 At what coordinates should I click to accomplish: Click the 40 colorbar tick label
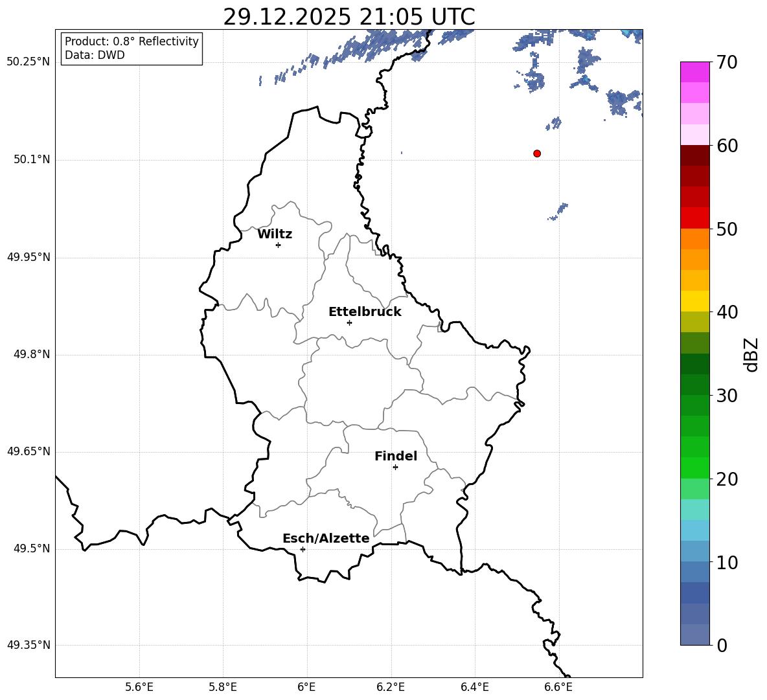pos(727,312)
